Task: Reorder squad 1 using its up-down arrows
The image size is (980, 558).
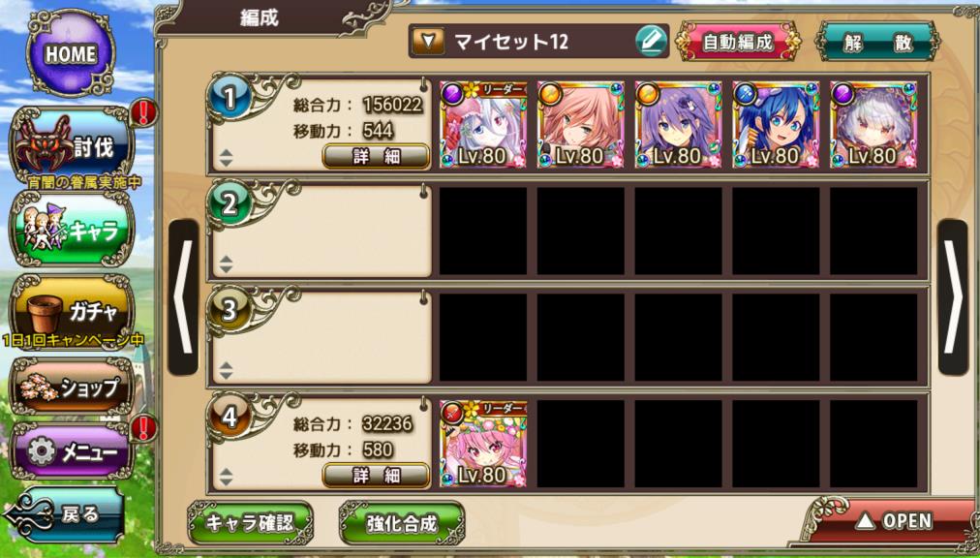Action: coord(226,158)
